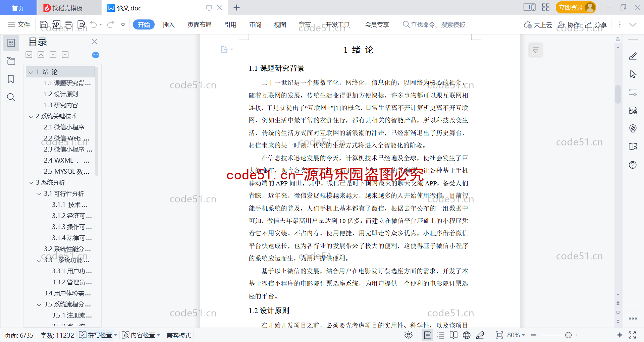
Task: Click the Undo arrow
Action: (94, 24)
